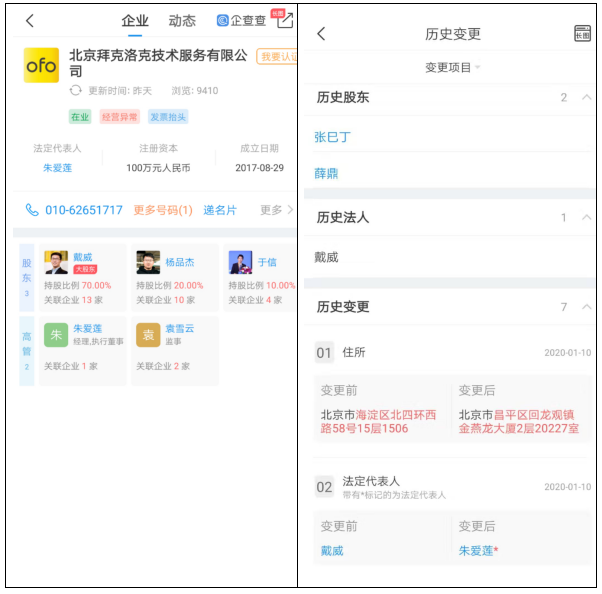Tap the previous address 海淀区北四环西路
602x594 pixels.
[x=378, y=422]
